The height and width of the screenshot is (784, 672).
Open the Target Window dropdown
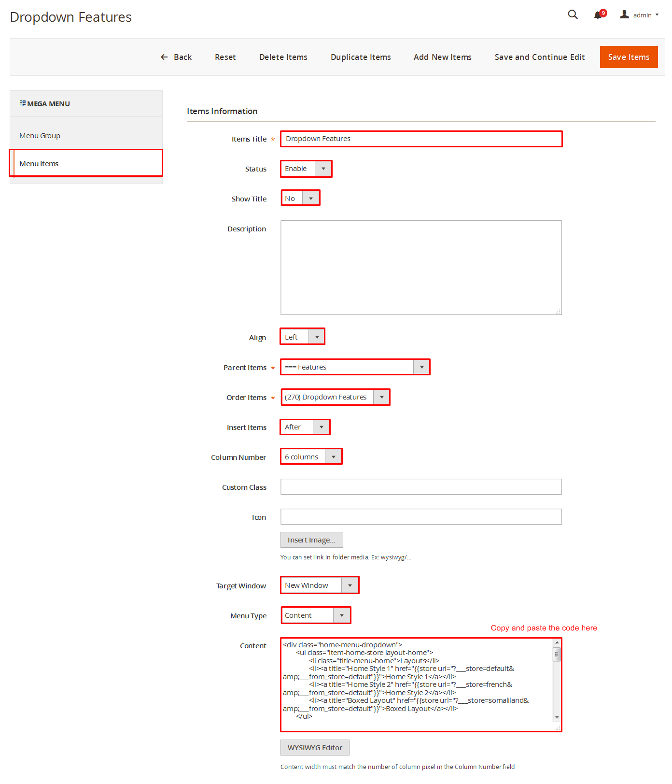pos(320,585)
